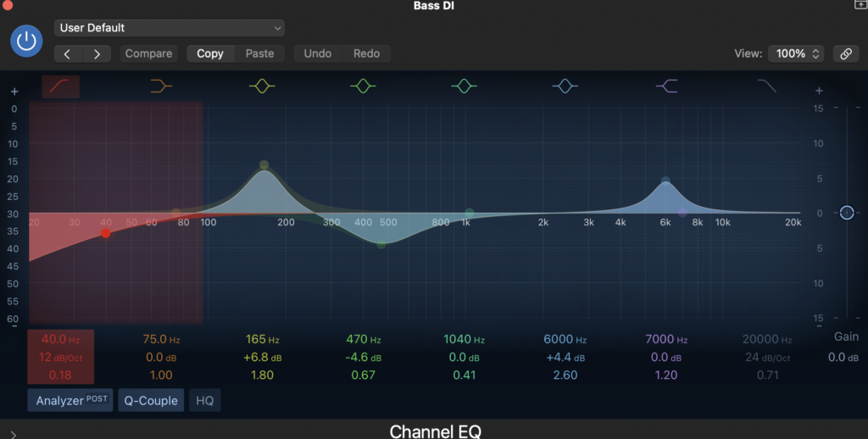
Task: Toggle the red high-pass filter band icon
Action: 60,86
